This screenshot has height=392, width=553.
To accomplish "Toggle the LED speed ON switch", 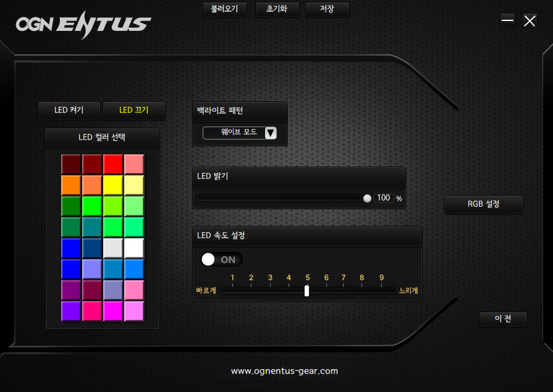I will [x=221, y=260].
